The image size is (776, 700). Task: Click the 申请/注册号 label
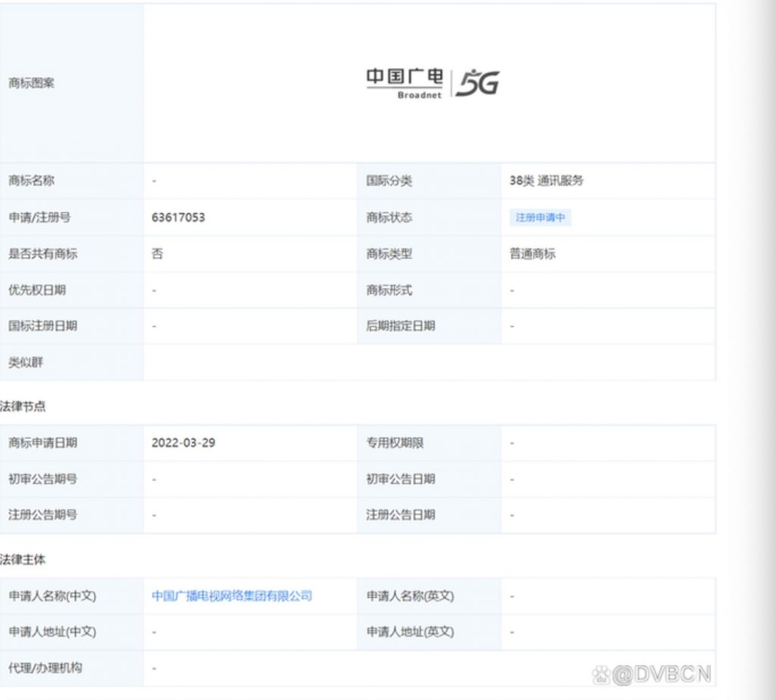tap(39, 217)
